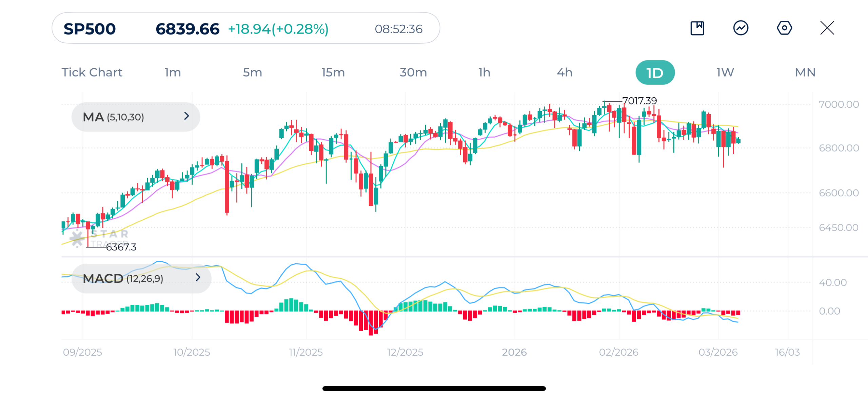Open chart settings via hexagon gear icon

(x=784, y=28)
